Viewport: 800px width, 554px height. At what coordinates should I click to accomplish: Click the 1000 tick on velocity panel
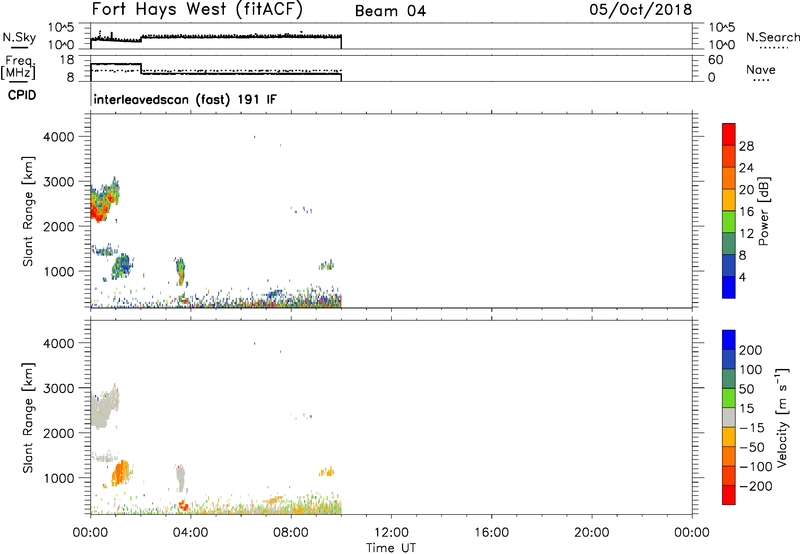59,478
